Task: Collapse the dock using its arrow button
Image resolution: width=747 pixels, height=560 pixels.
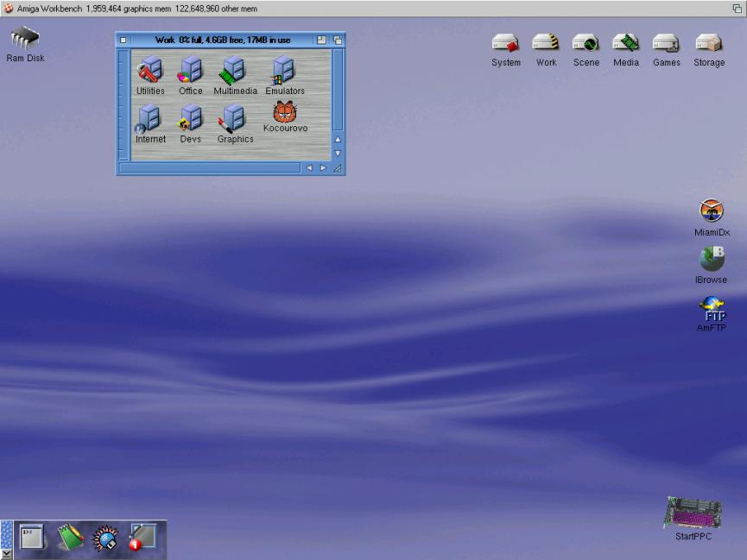Action: point(7,554)
